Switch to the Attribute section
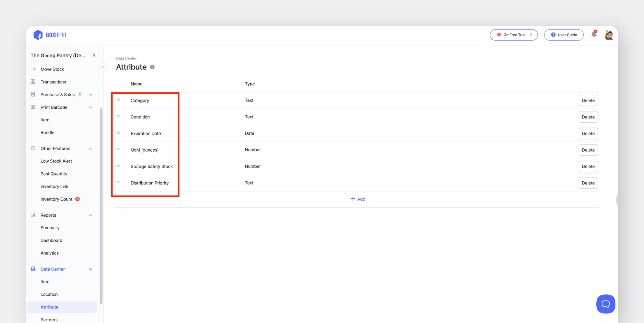This screenshot has width=644, height=323. click(x=49, y=307)
